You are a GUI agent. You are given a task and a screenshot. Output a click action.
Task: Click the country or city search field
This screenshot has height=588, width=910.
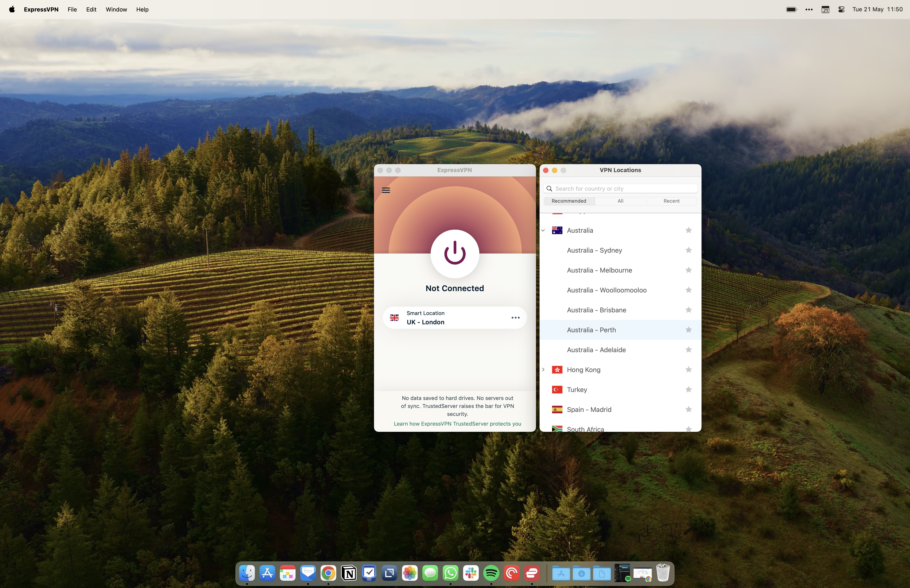coord(624,189)
